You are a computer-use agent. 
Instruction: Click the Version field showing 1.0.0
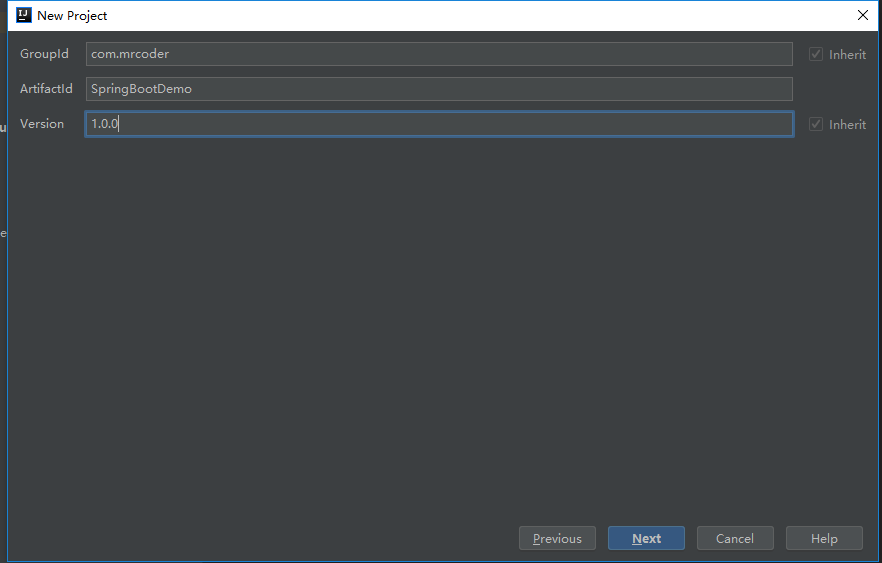click(439, 124)
